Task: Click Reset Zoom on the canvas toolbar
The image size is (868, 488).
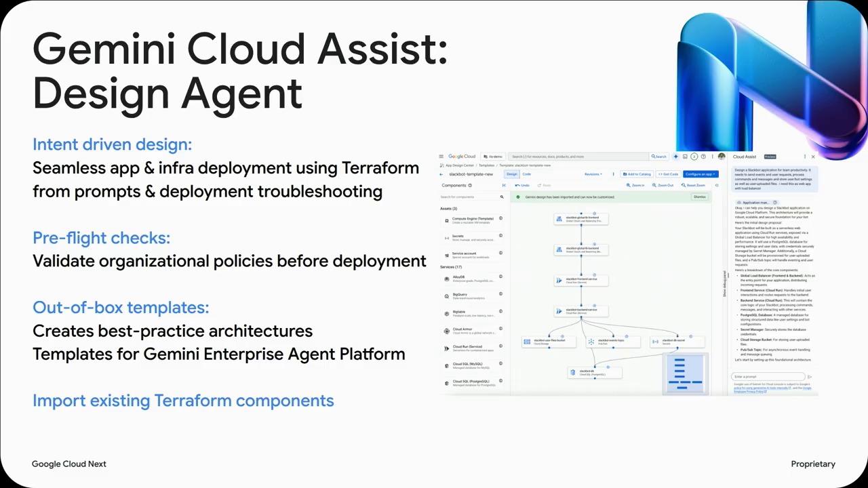Action: pyautogui.click(x=693, y=185)
